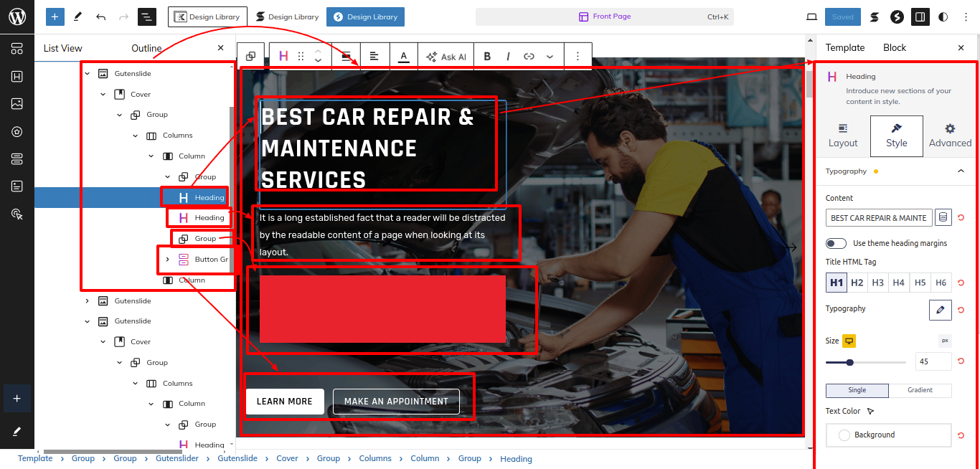Click the WordPress logo icon

click(x=17, y=16)
